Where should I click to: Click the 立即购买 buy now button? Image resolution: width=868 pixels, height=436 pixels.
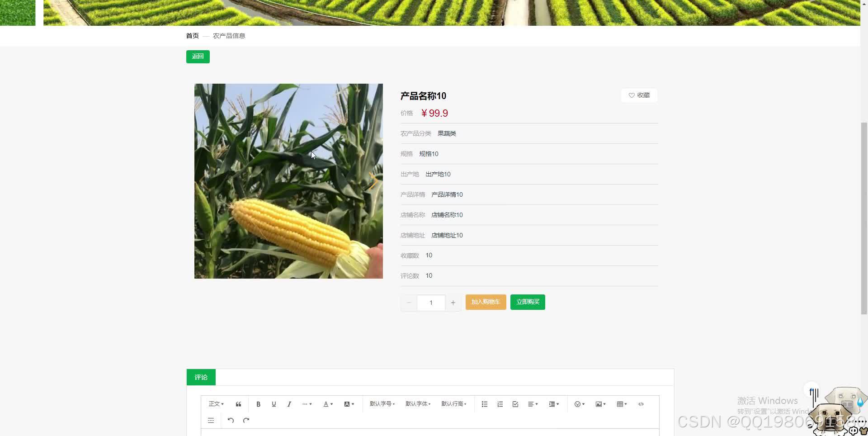tap(527, 302)
